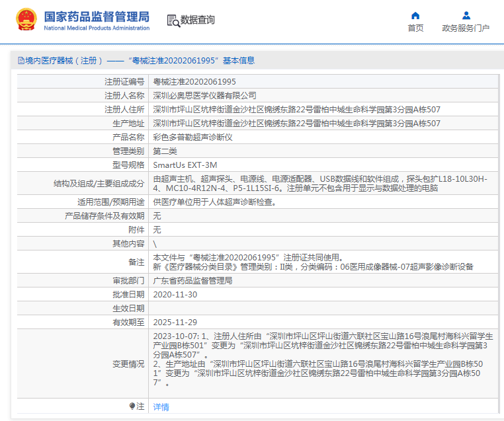
Task: Click the house icon above 首页
Action: pyautogui.click(x=415, y=15)
